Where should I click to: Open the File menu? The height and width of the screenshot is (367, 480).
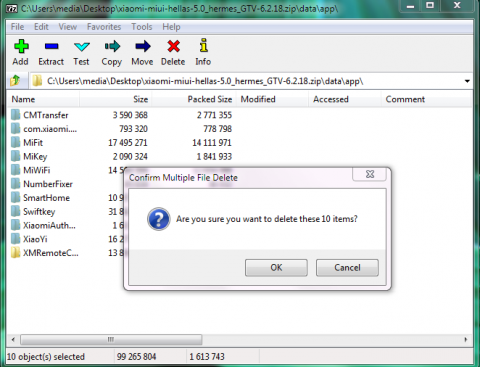(x=17, y=27)
